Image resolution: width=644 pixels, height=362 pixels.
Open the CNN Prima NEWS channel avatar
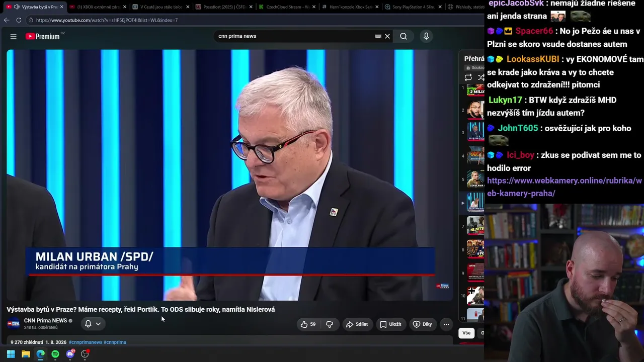tap(14, 324)
